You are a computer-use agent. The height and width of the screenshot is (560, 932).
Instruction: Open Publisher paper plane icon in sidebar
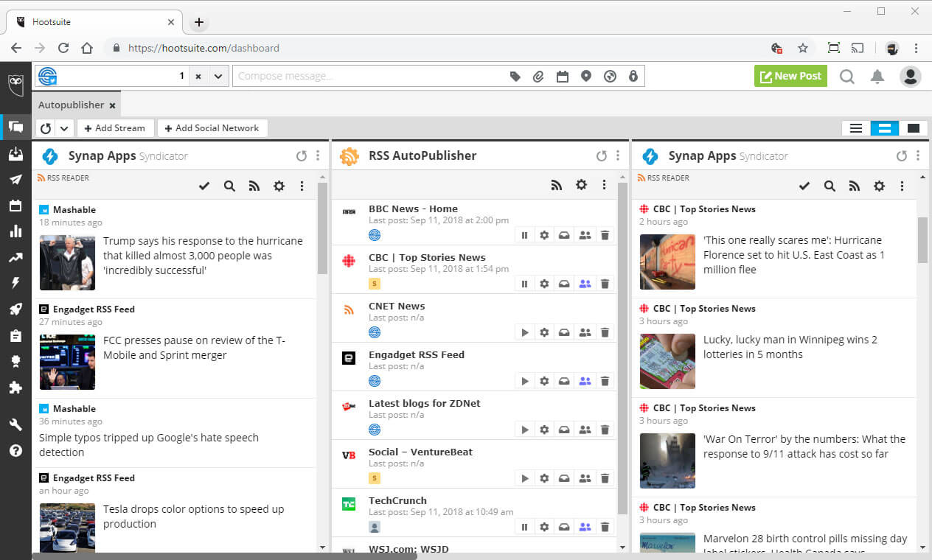pos(15,179)
